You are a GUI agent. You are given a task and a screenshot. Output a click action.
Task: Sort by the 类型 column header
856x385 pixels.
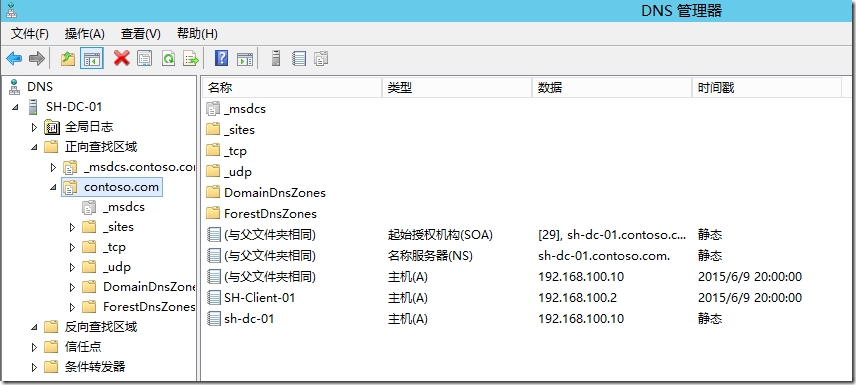click(457, 87)
